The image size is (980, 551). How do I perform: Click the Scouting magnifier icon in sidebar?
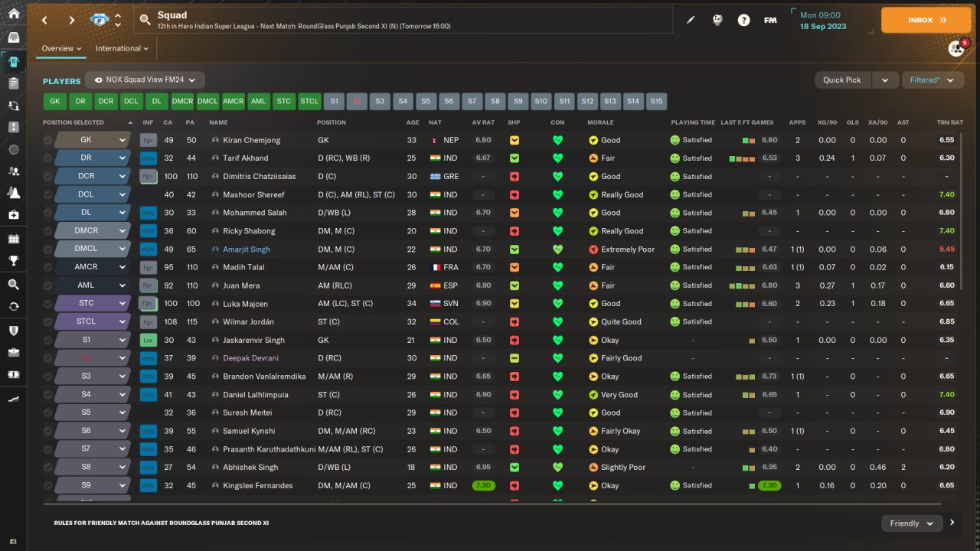coord(13,284)
